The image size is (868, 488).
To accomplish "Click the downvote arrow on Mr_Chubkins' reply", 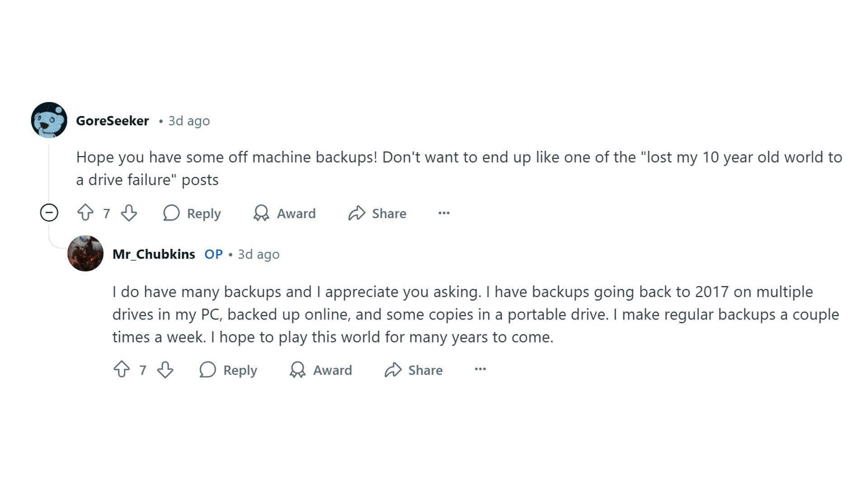I will point(165,370).
